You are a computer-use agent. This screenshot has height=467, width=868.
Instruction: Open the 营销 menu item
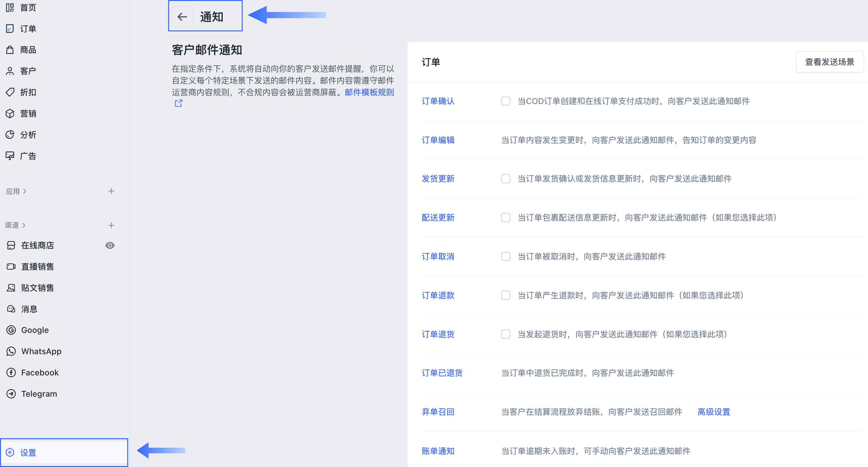pyautogui.click(x=28, y=113)
